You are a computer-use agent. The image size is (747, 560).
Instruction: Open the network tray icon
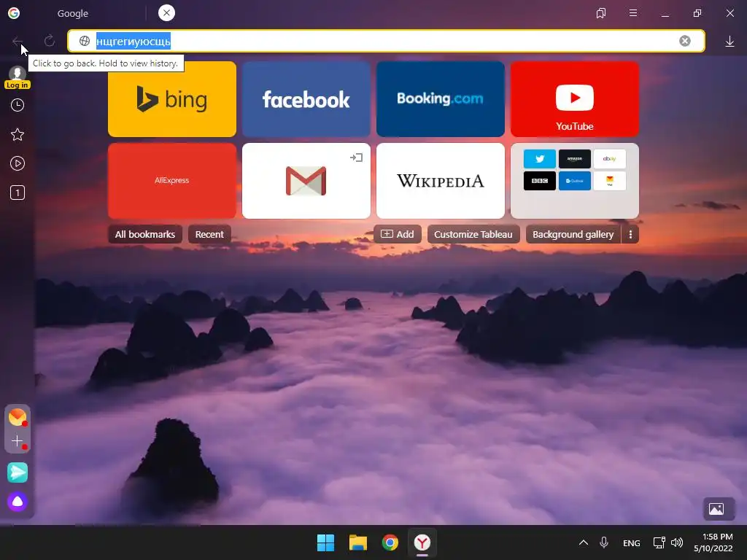click(659, 542)
